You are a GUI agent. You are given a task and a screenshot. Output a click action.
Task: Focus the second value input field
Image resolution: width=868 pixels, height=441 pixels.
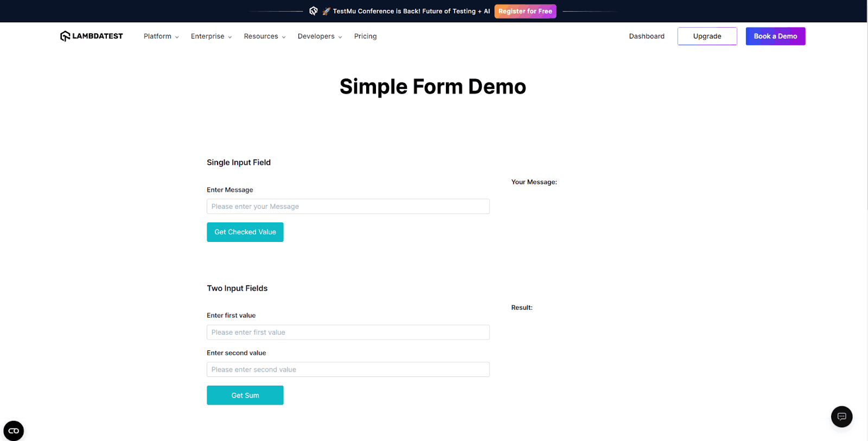348,369
